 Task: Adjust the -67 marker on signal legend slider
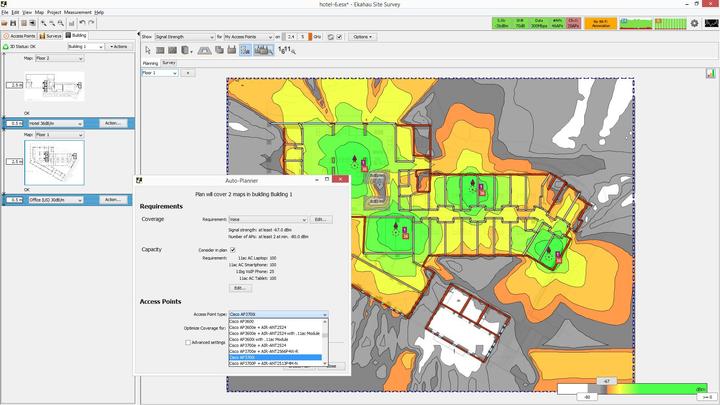coord(606,381)
